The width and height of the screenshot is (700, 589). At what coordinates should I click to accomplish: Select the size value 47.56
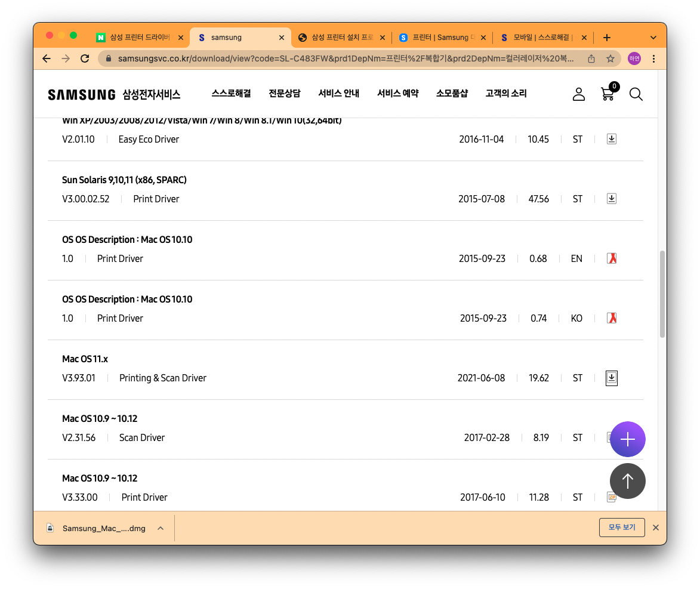[x=538, y=199]
